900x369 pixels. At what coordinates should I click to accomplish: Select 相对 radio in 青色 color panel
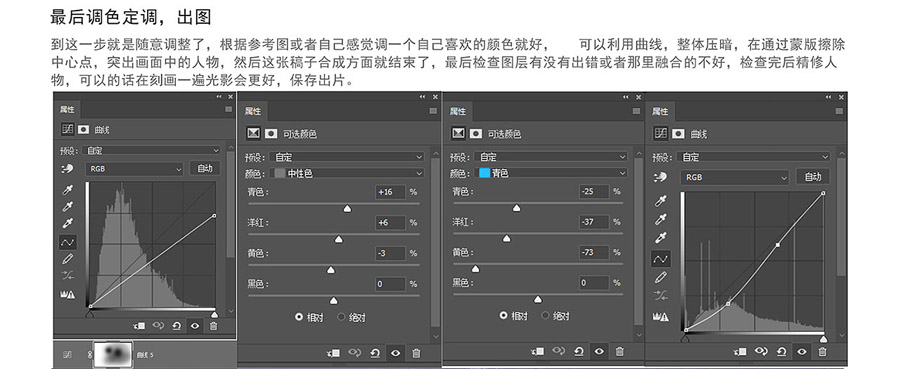pos(503,316)
